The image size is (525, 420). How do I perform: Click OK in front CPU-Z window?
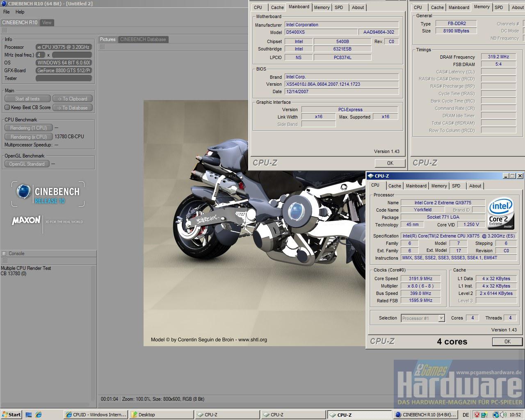point(507,342)
